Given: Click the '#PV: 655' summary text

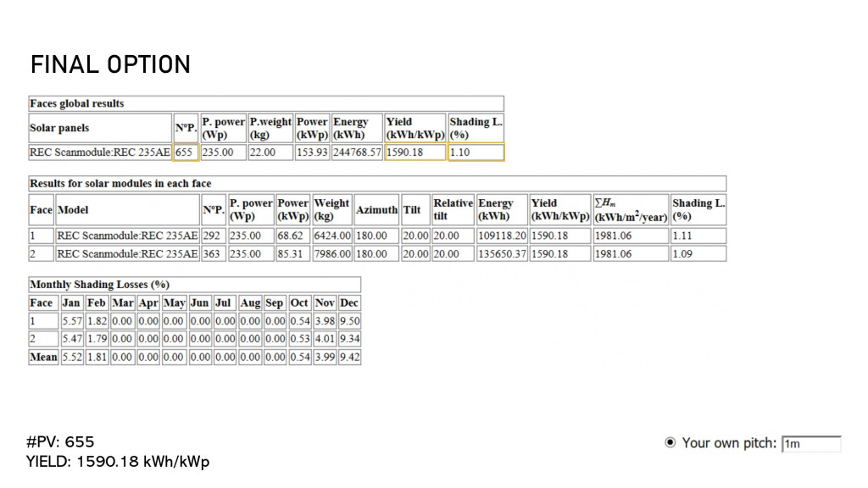Looking at the screenshot, I should point(61,442).
